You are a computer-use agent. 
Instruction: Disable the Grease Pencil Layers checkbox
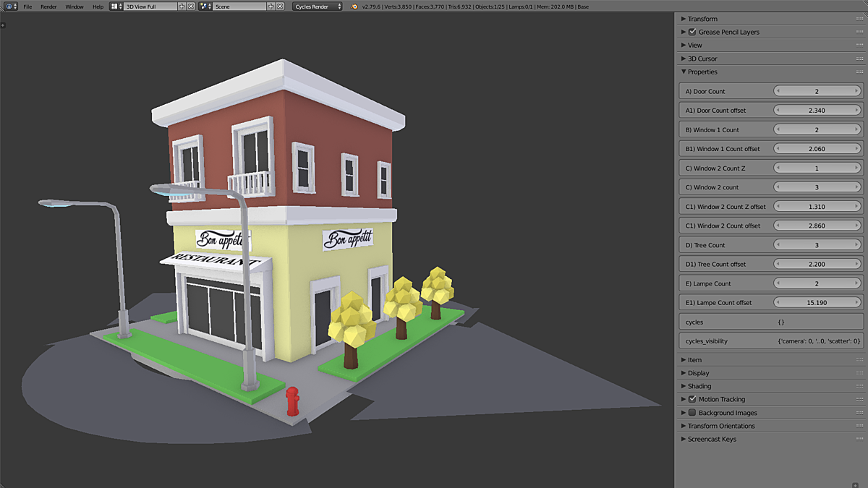(692, 32)
